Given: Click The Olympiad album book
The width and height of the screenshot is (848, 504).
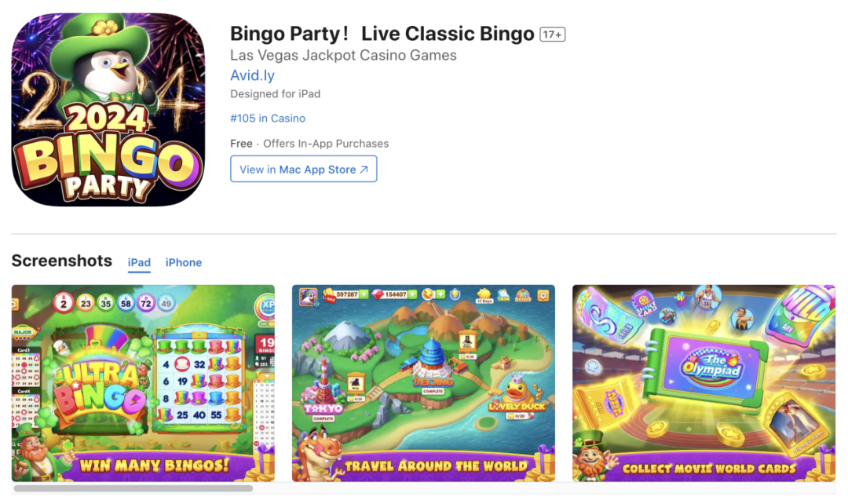Looking at the screenshot, I should (709, 368).
